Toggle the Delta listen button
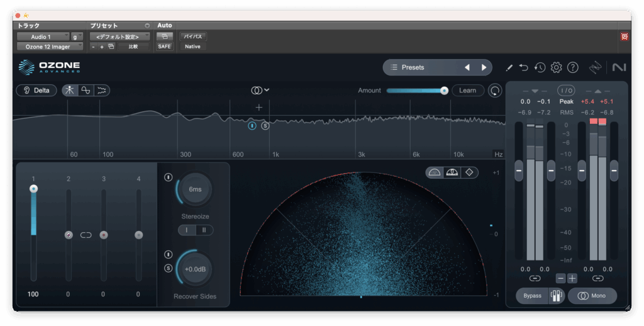The image size is (644, 326). pos(36,90)
